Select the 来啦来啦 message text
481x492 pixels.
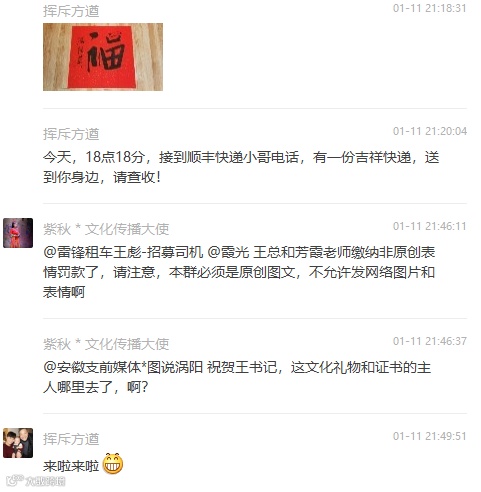71,466
